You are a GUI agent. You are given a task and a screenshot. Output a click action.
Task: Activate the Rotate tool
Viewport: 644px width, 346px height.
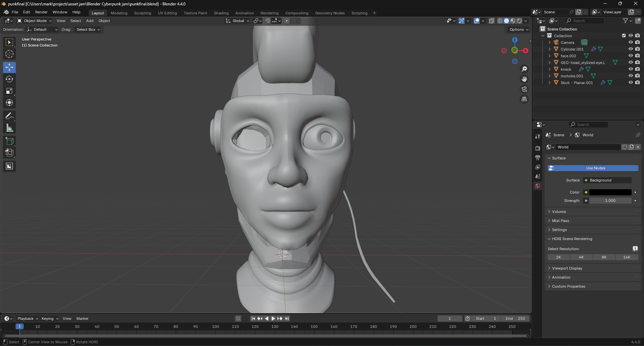tap(9, 79)
